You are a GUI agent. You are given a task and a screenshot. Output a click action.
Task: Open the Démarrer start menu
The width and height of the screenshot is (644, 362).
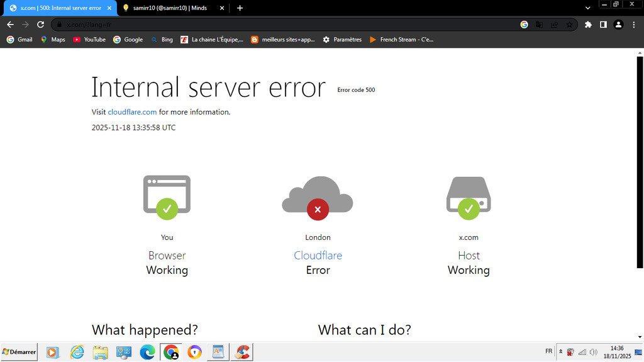tap(19, 352)
